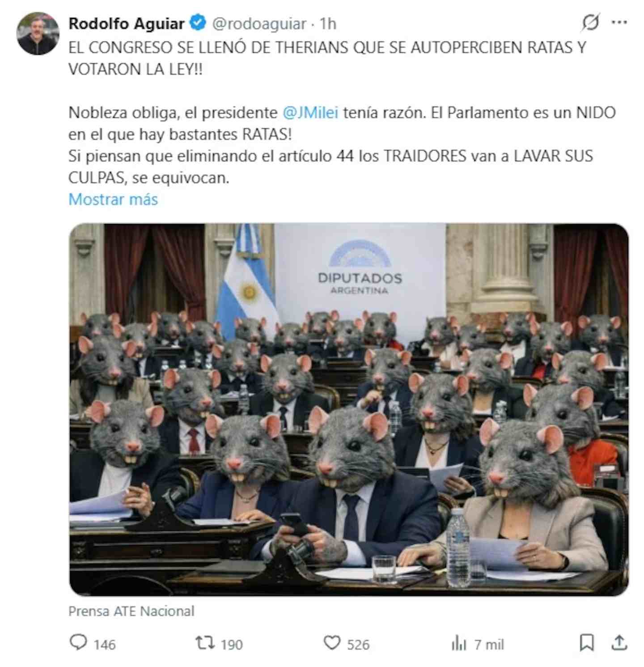Click the 526 likes count
Viewport: 644px width, 667px height.
tap(359, 645)
